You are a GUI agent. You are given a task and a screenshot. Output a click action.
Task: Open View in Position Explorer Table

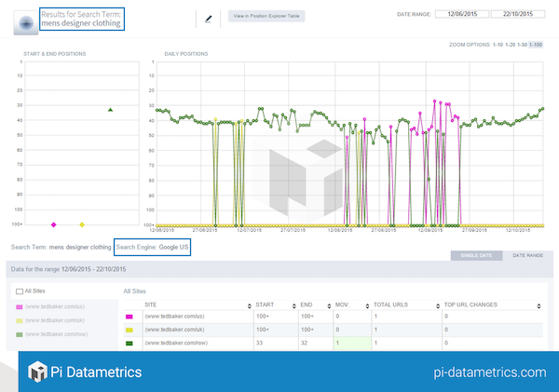pyautogui.click(x=266, y=17)
